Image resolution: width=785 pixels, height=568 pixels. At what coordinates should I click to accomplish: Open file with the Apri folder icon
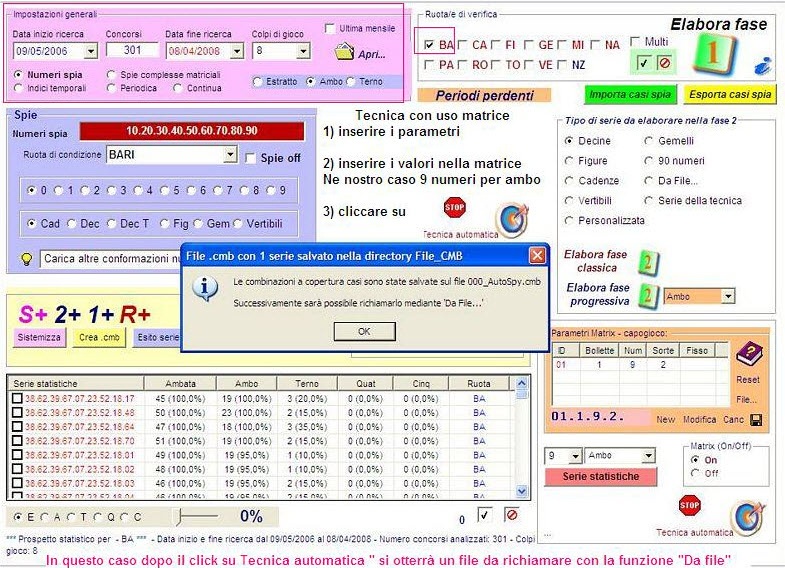(345, 51)
